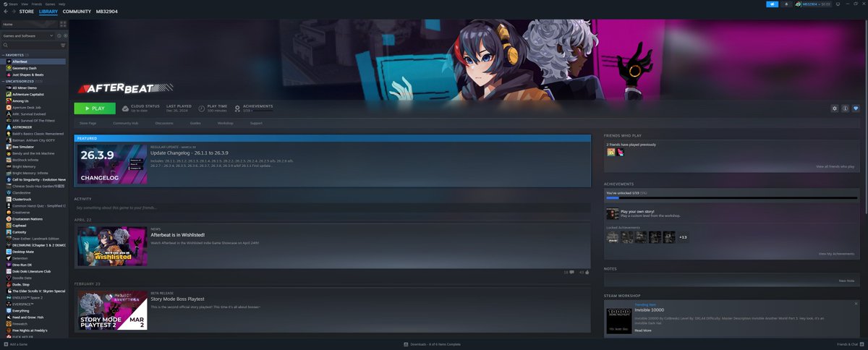Viewport: 868px width, 350px height.
Task: Click the Play your own story achievement icon
Action: tap(612, 214)
